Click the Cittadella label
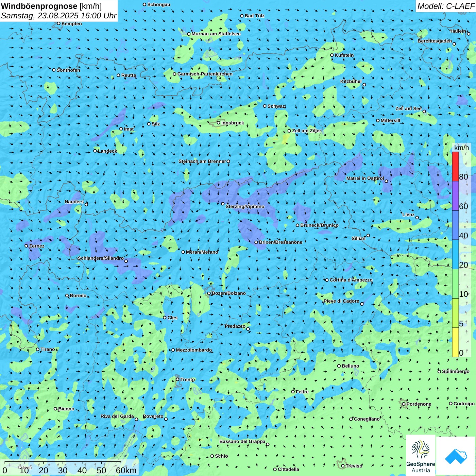 (x=288, y=469)
